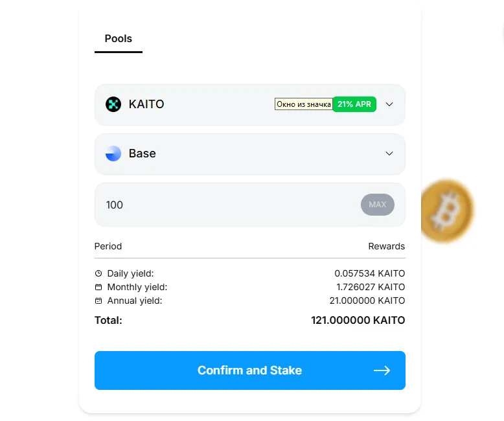
Task: Switch to the Pools tab
Action: pos(119,39)
